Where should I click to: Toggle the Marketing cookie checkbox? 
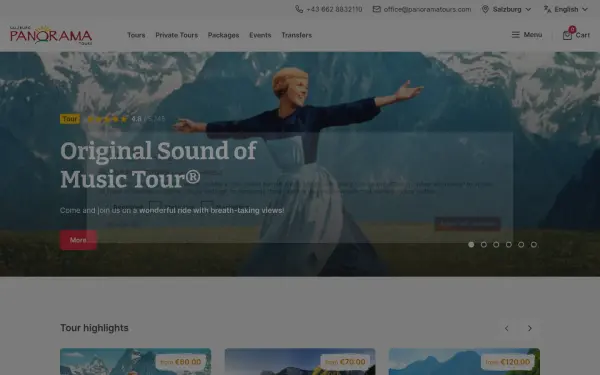tap(207, 207)
